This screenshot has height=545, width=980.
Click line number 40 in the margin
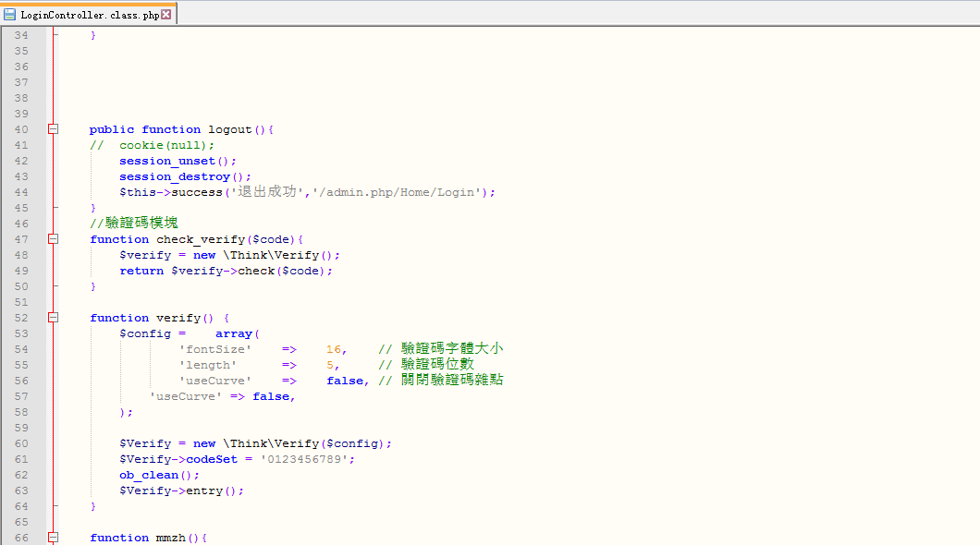[x=21, y=129]
